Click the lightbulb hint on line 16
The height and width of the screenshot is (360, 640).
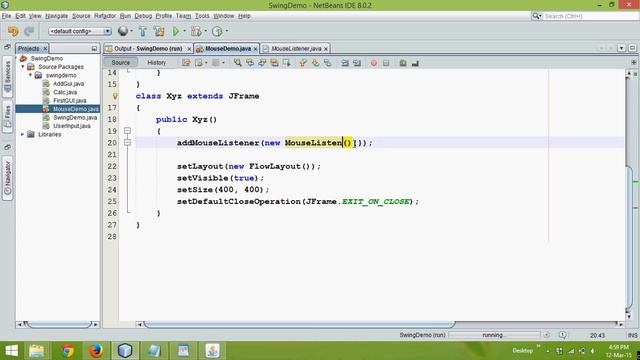tap(115, 96)
